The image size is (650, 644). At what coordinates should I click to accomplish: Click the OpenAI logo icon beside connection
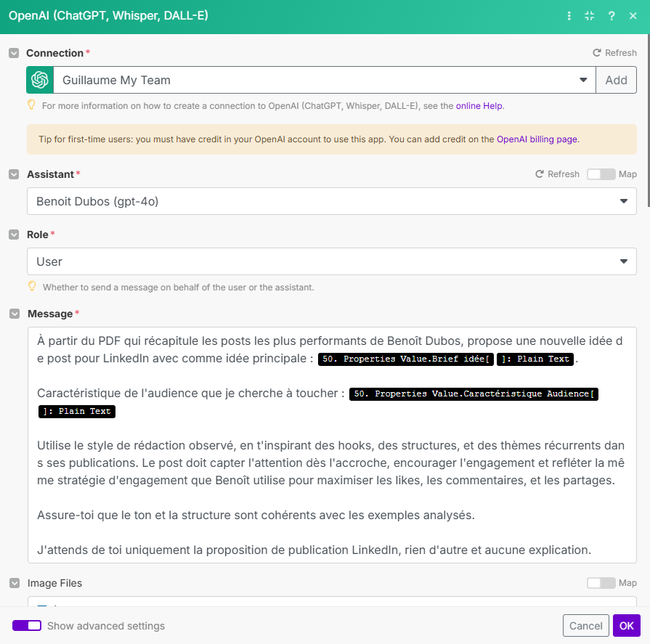pyautogui.click(x=40, y=80)
